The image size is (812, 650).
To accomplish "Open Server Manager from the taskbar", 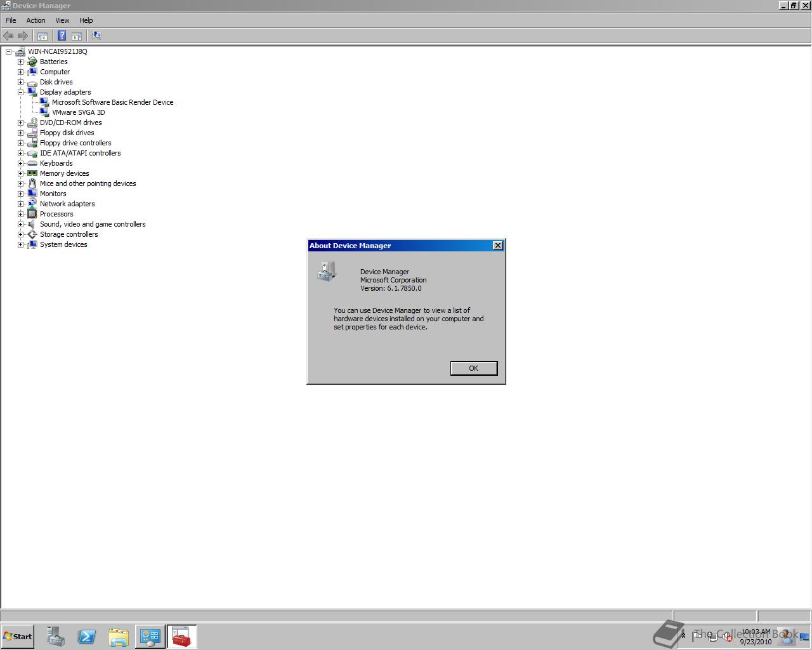I will point(55,637).
